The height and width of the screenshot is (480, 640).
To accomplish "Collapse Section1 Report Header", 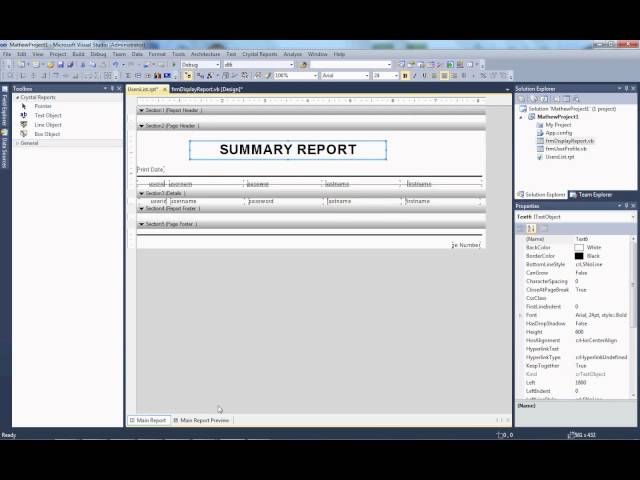I will tap(141, 110).
